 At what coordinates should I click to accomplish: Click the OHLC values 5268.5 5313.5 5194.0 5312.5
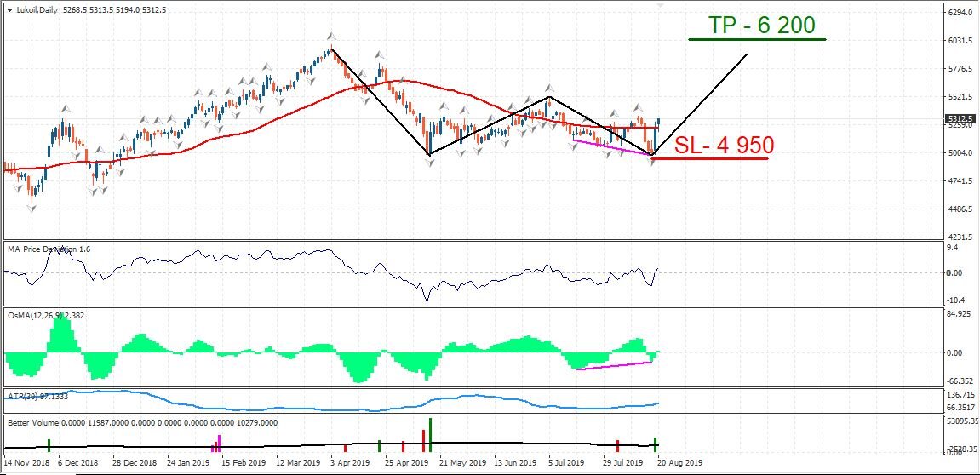coord(114,10)
